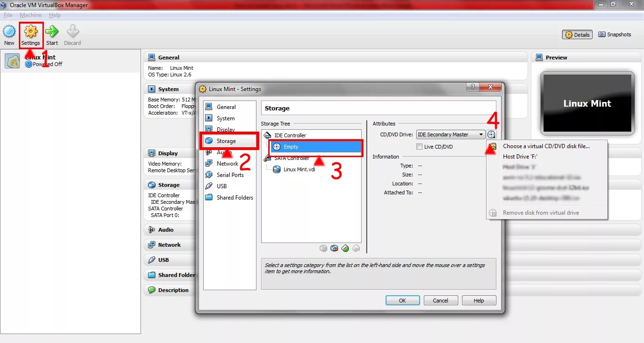Select the Empty CD drive entry

coord(316,147)
